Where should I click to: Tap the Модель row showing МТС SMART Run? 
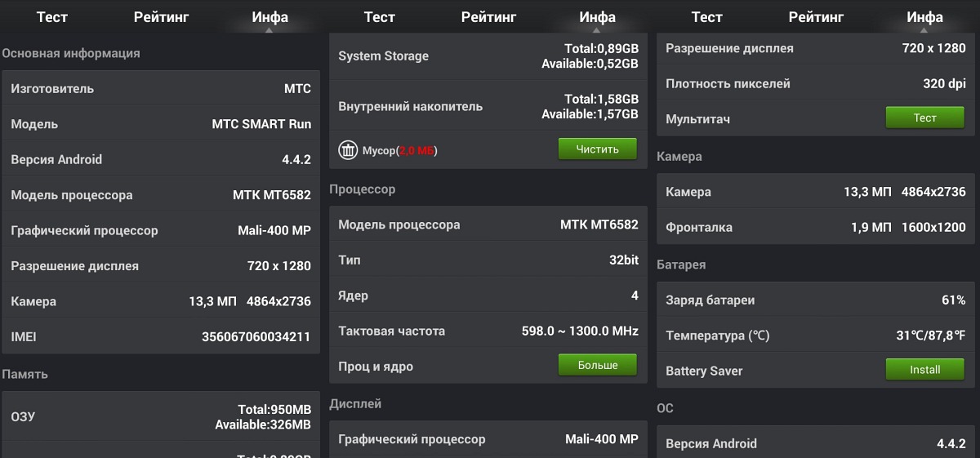tap(161, 124)
